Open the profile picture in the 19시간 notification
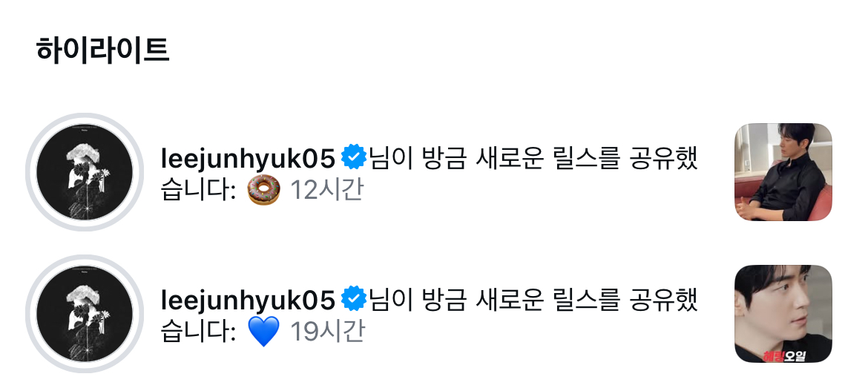The width and height of the screenshot is (868, 391). (85, 314)
